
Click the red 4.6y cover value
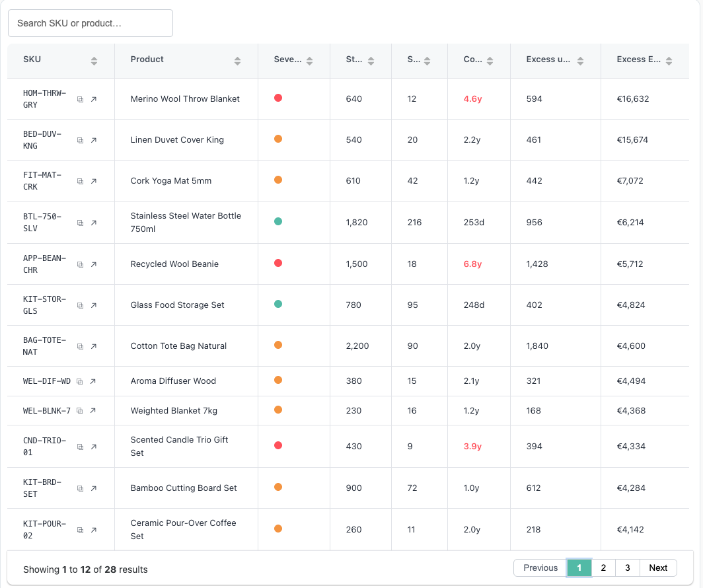472,99
